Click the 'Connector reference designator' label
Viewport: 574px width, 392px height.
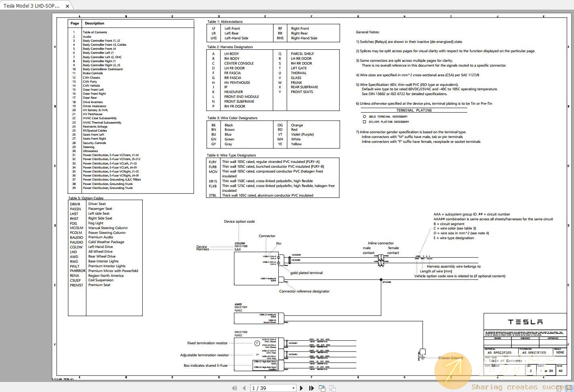(304, 291)
